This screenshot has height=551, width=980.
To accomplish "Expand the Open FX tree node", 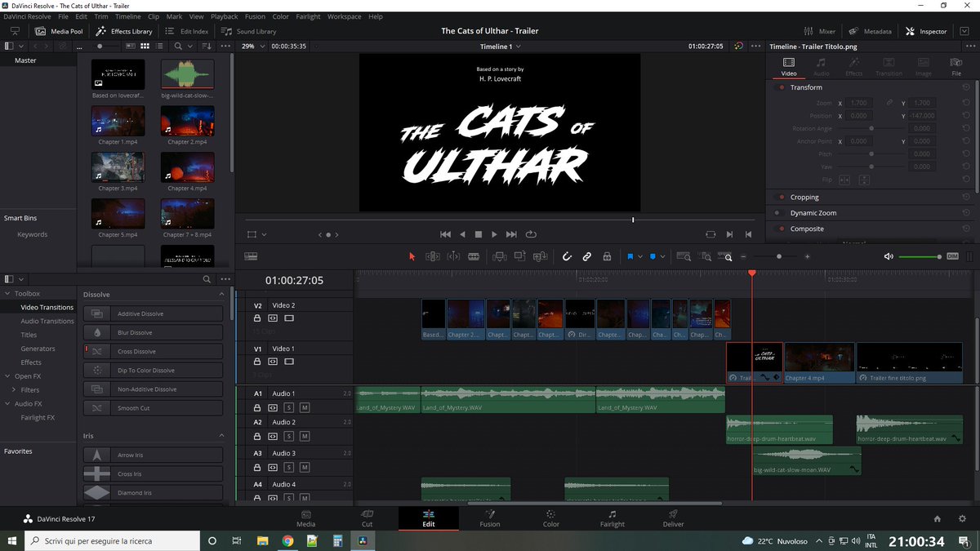I will click(7, 376).
